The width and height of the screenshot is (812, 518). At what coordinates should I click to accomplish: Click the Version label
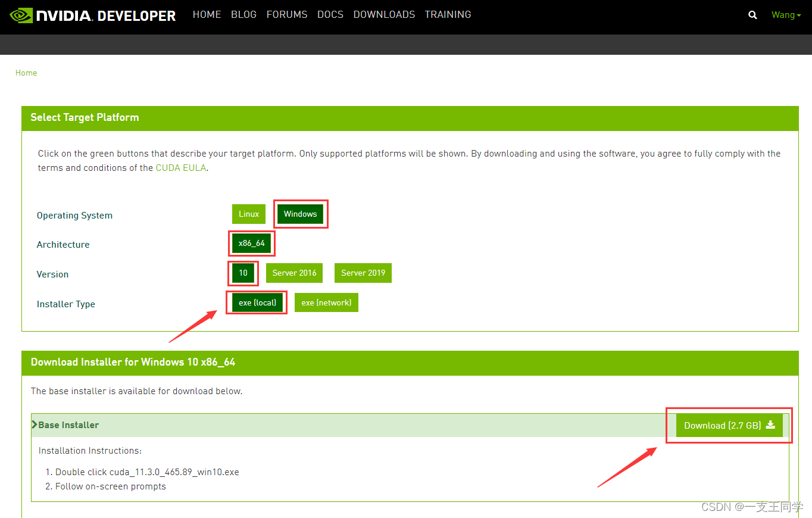coord(52,274)
